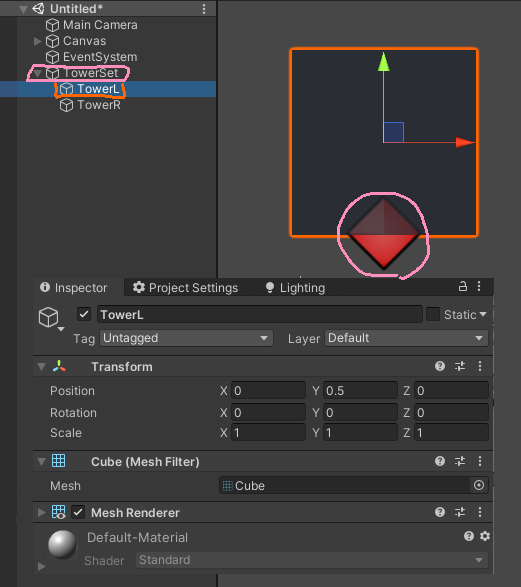Click the red diamond object in scene
The height and width of the screenshot is (587, 521).
384,233
